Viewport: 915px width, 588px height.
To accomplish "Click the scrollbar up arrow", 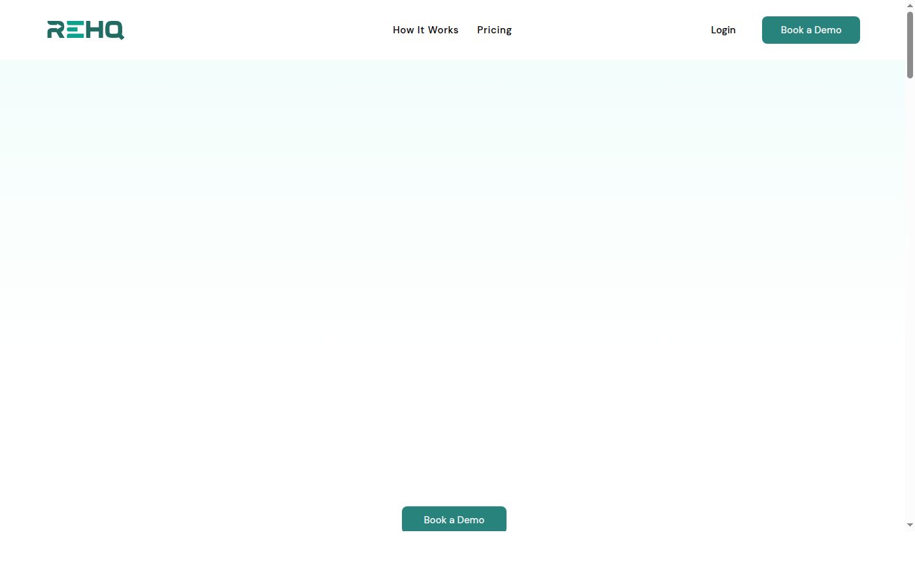I will 910,5.
